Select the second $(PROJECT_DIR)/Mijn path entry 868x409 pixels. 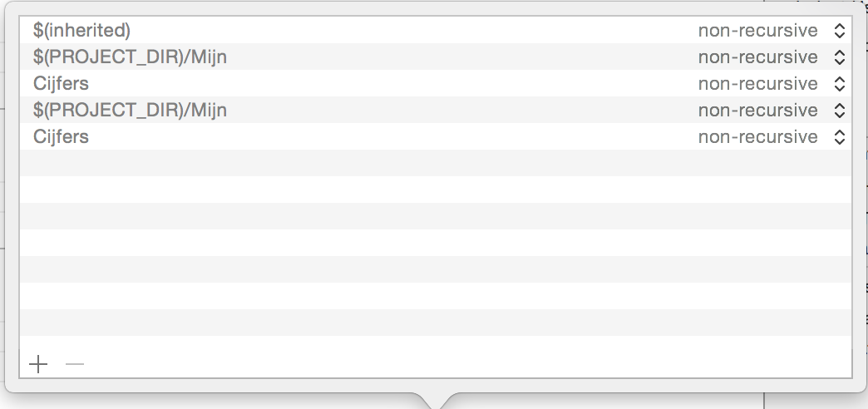[130, 111]
